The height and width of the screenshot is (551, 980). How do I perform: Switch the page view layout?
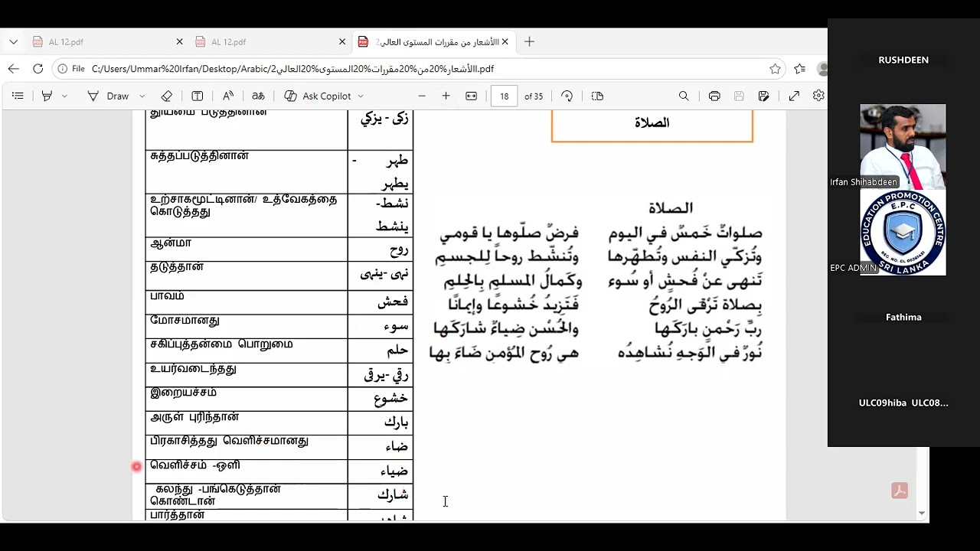coord(598,96)
